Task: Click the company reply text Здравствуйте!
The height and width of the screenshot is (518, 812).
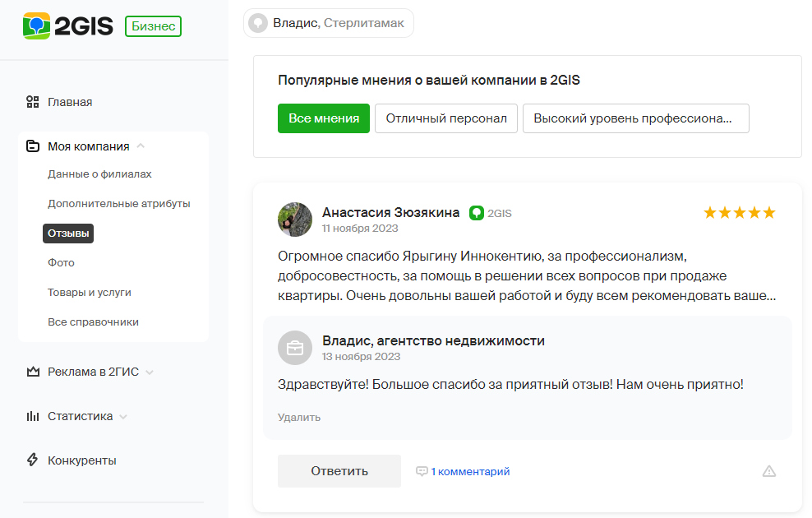Action: coord(510,384)
